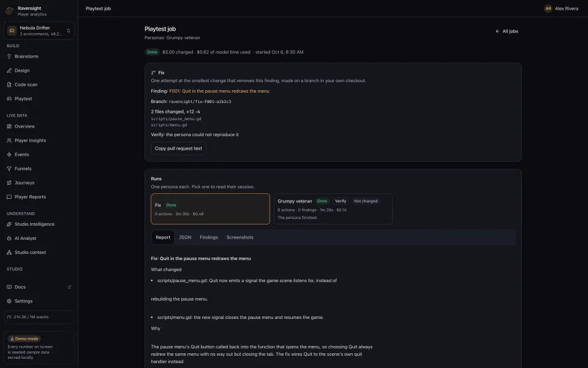Open the Code scan document icon
The height and width of the screenshot is (368, 588).
(9, 85)
